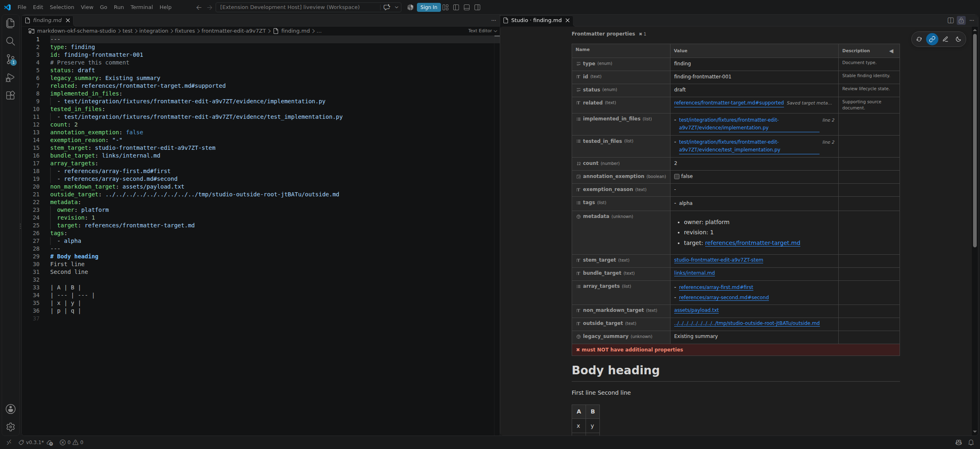
Task: Close the finding.md text editor tab
Action: (x=68, y=20)
